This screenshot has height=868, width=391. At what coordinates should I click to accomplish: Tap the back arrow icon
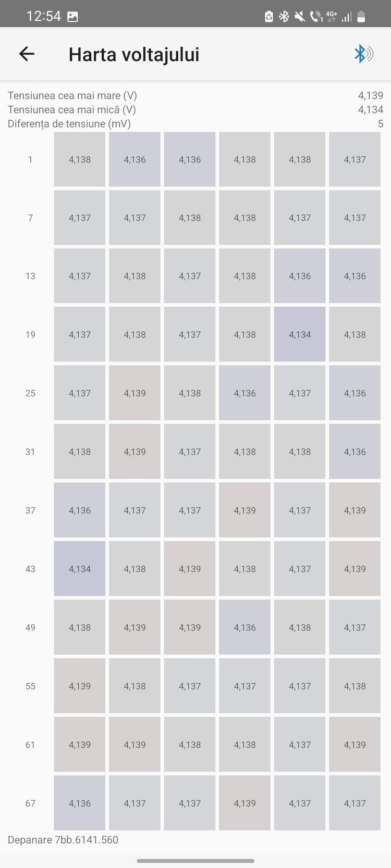point(27,54)
